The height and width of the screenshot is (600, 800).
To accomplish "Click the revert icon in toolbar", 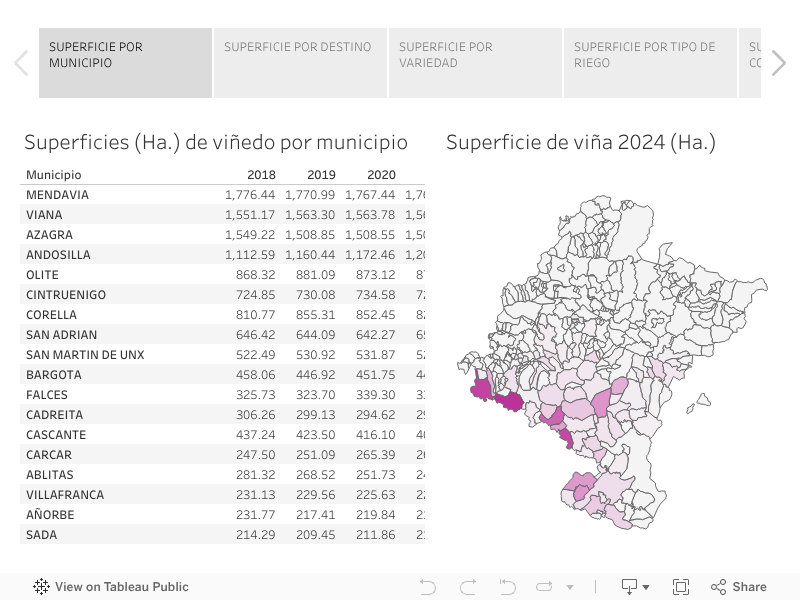I will coord(507,587).
